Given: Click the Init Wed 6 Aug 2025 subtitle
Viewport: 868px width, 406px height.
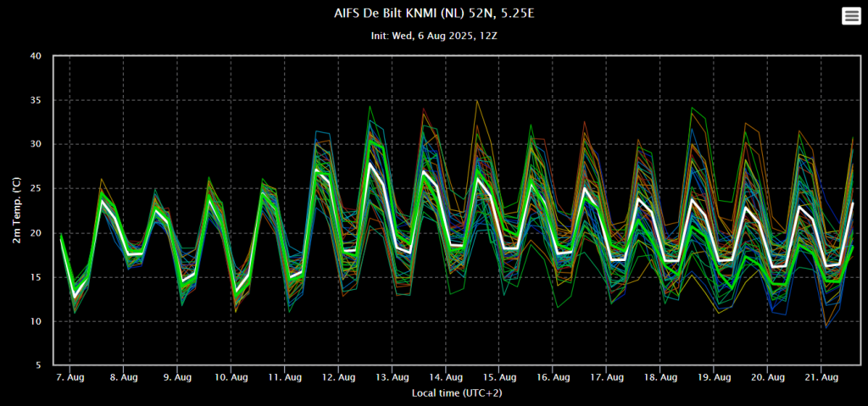Looking at the screenshot, I should coord(433,36).
